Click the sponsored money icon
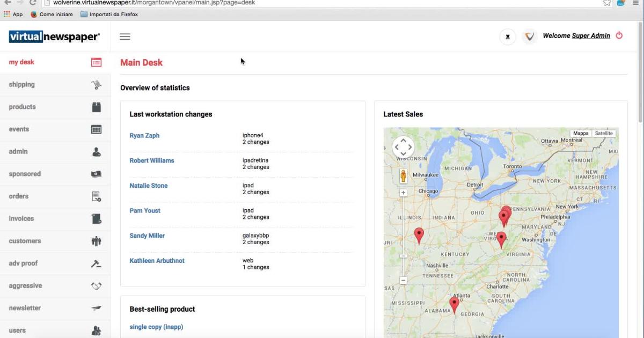The height and width of the screenshot is (338, 644). point(96,174)
